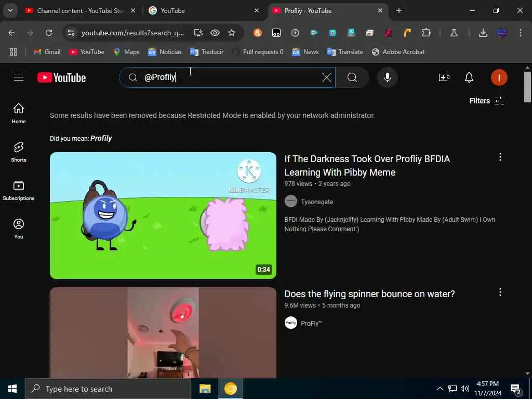Open the search Filters
This screenshot has width=532, height=399.
click(486, 101)
